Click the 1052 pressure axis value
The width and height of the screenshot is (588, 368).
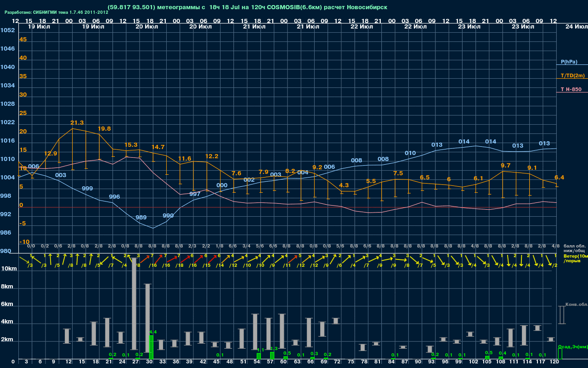[7, 30]
